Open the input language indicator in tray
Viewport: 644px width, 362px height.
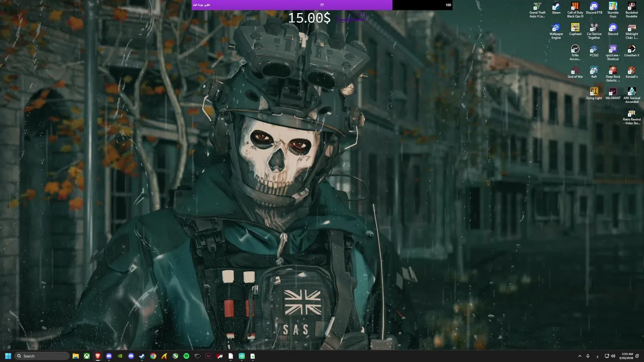pyautogui.click(x=597, y=356)
